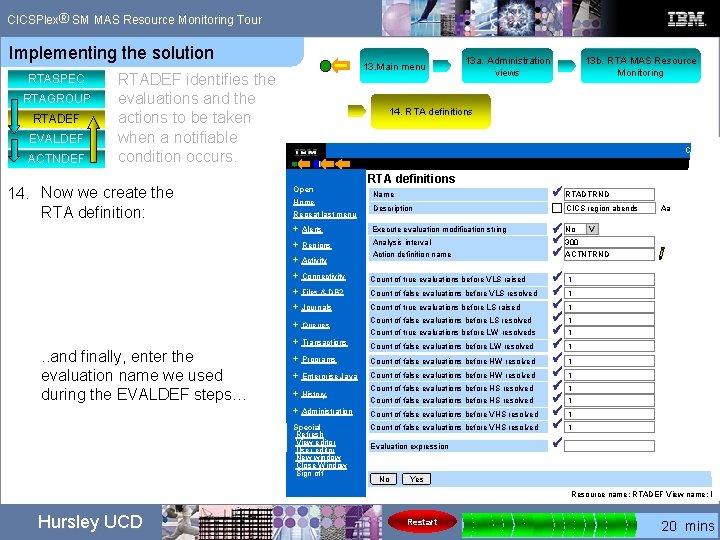The image size is (720, 540).
Task: Toggle the Analysis interval checkmark
Action: 557,239
